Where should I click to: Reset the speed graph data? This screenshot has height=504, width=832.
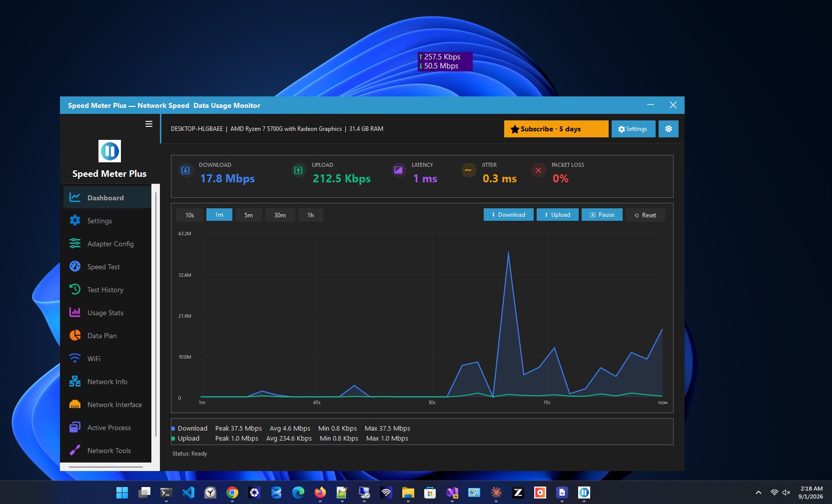coord(645,215)
